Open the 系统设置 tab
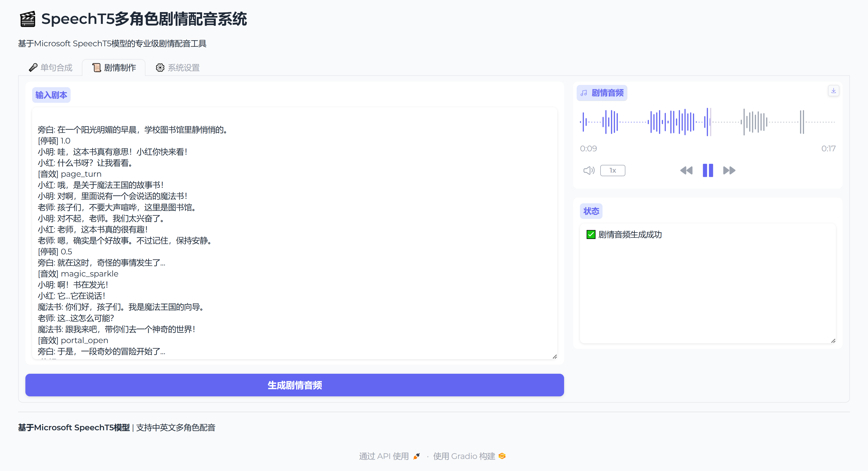868x471 pixels. click(178, 68)
